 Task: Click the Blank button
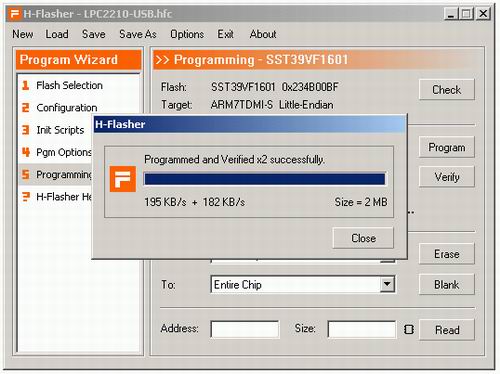pyautogui.click(x=447, y=285)
